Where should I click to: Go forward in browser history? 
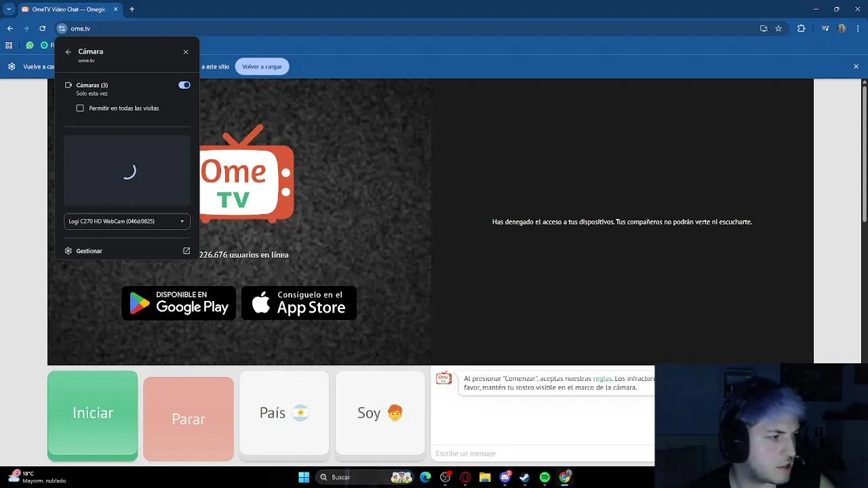tap(26, 28)
